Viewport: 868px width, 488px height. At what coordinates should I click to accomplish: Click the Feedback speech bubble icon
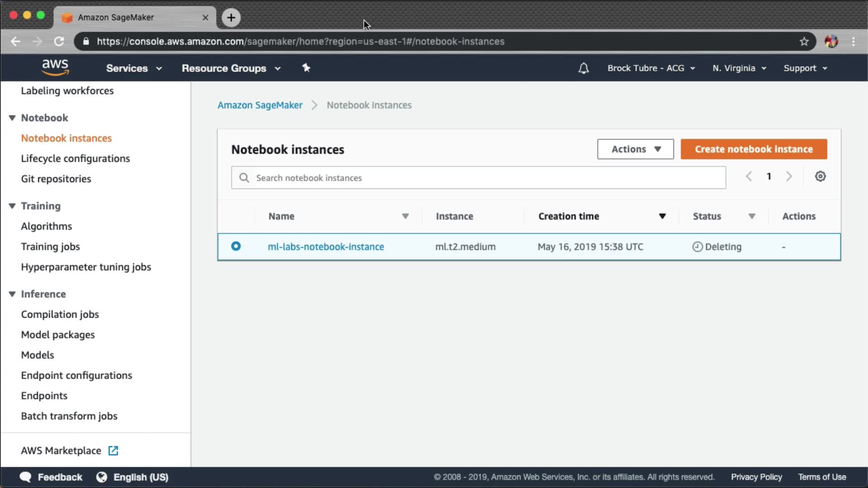click(26, 477)
